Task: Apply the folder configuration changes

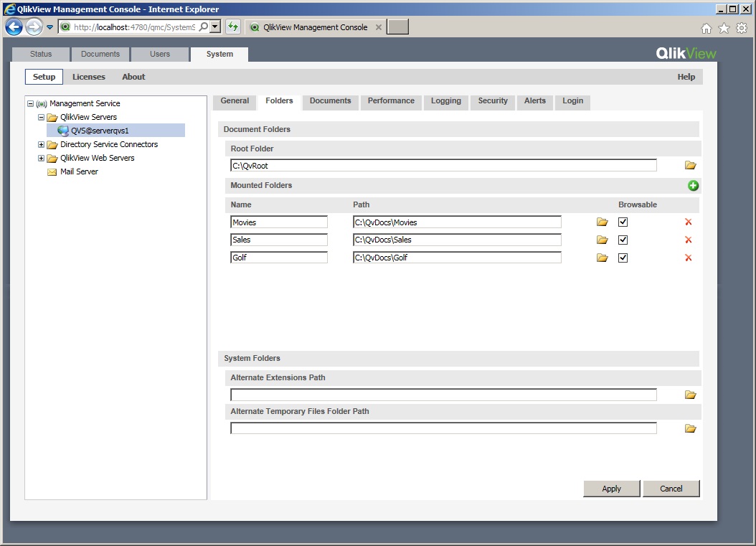Action: point(611,488)
